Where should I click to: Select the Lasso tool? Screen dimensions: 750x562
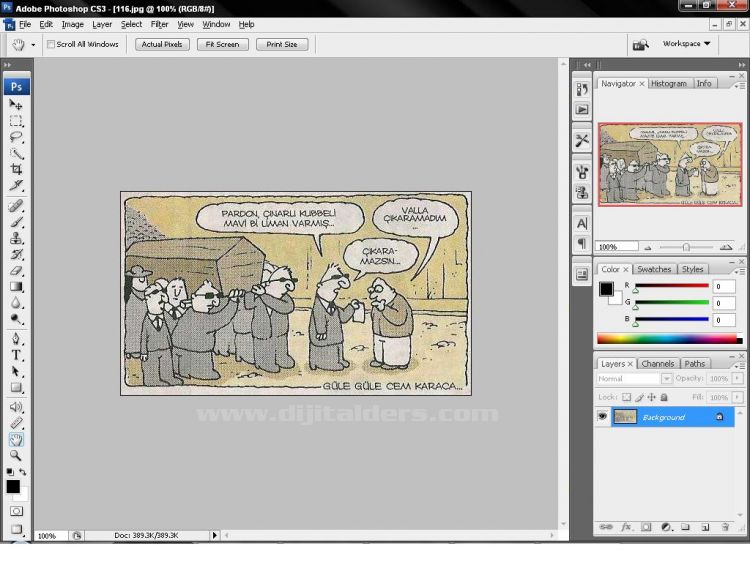tap(16, 137)
